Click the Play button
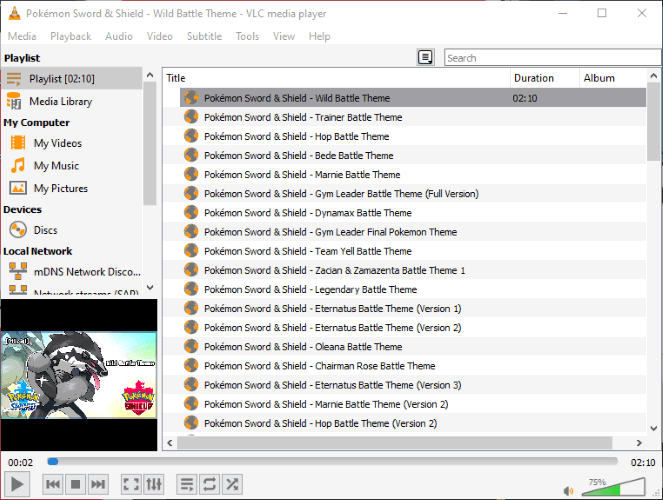663x500 pixels. 17,484
